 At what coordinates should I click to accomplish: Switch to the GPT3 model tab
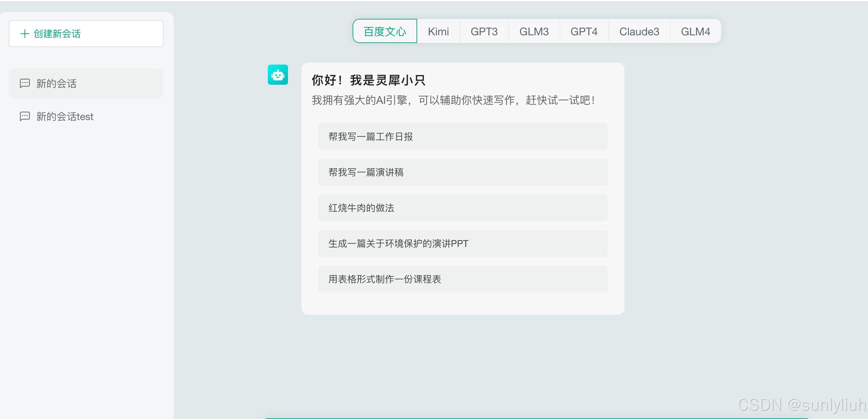coord(484,31)
